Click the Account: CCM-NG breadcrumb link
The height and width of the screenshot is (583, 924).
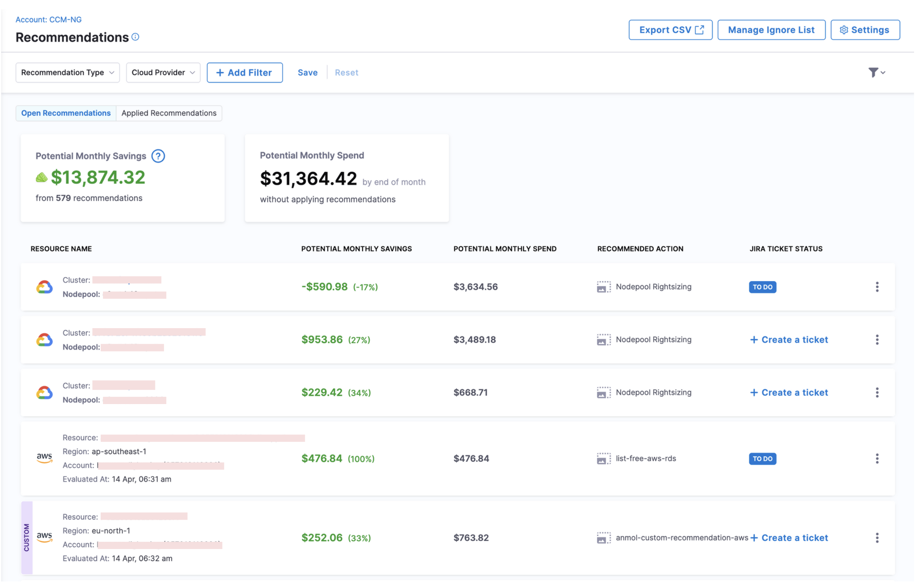click(49, 19)
